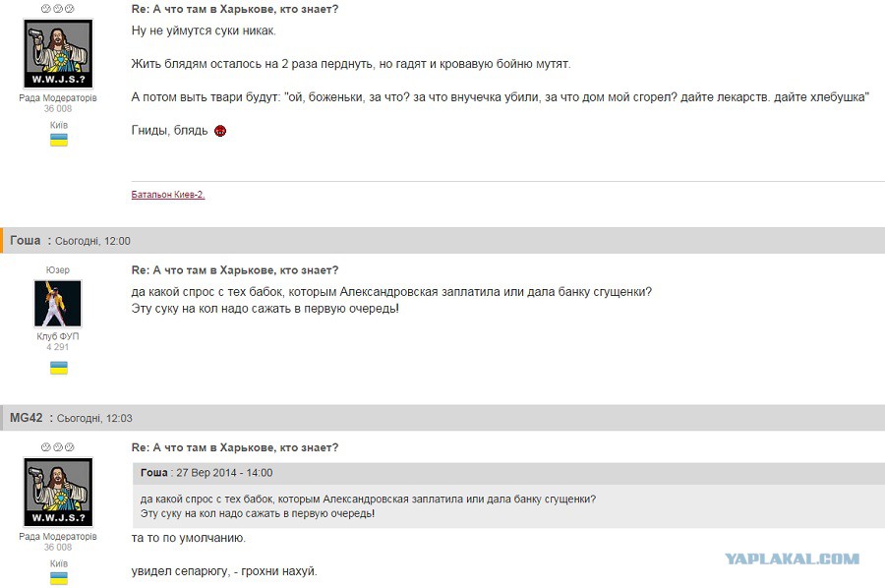Click the Ukrainian flag under Київ in first post
The width and height of the screenshot is (885, 588).
click(59, 140)
